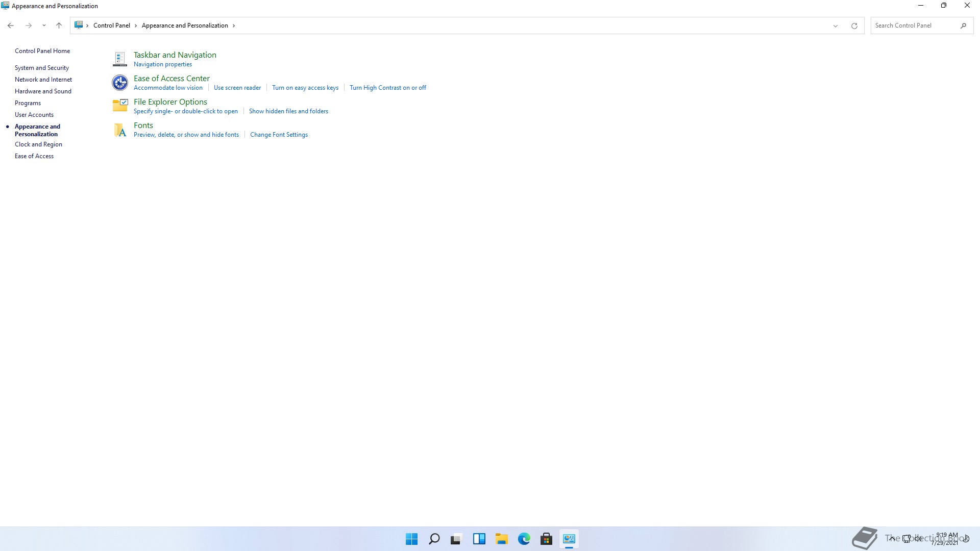Select Clock and Region in the sidebar
Image resolution: width=980 pixels, height=551 pixels.
pyautogui.click(x=38, y=144)
